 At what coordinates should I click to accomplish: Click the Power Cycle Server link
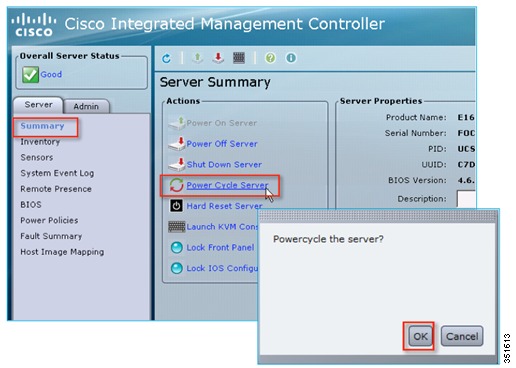click(x=227, y=185)
